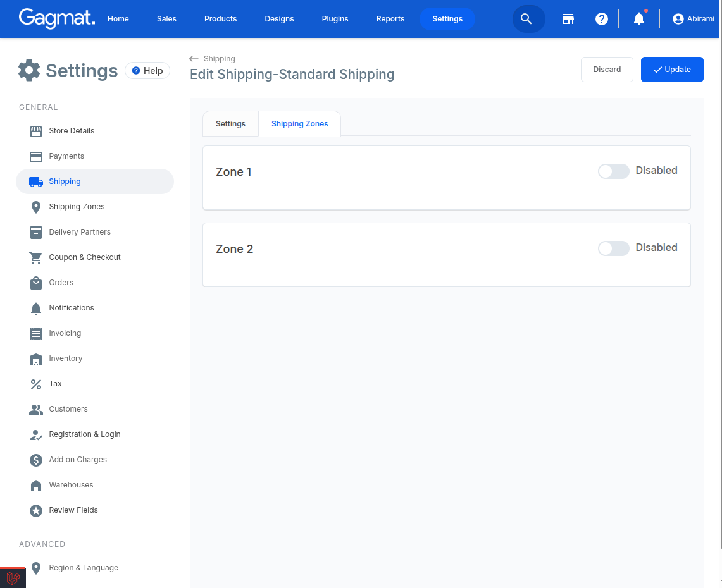
Task: Click the Add on Charges dollar icon
Action: [x=36, y=460]
